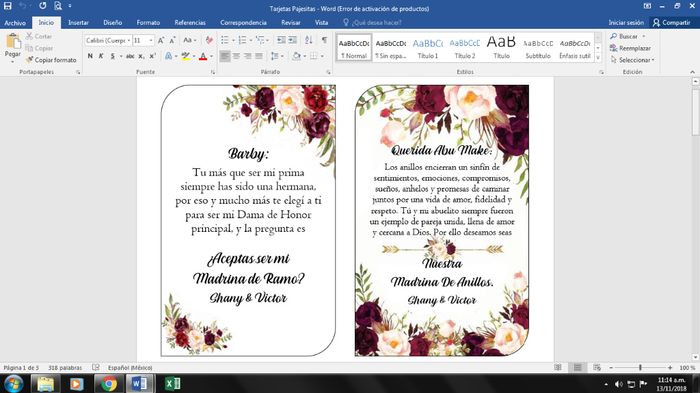Open the numbering list dropdown arrow
700x393 pixels.
click(x=251, y=41)
